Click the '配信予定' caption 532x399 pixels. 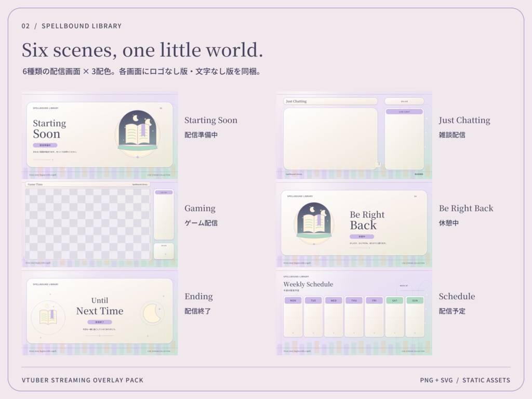[452, 311]
